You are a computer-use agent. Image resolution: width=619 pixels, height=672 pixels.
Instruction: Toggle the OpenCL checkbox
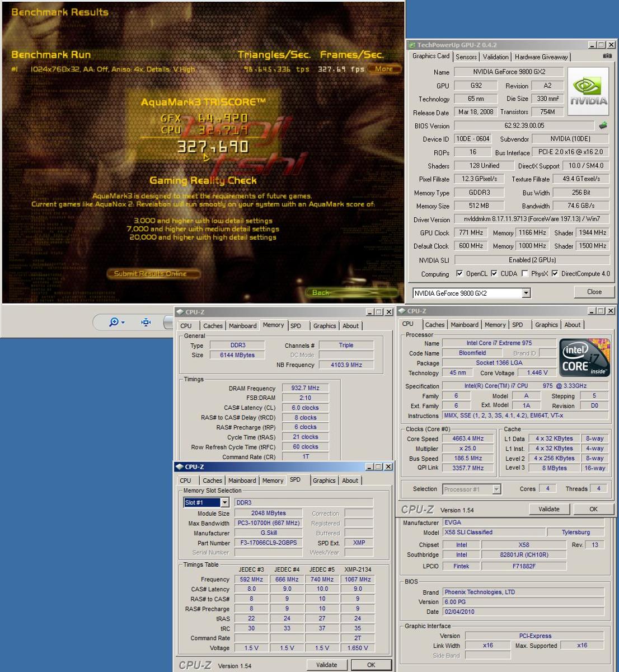[x=459, y=274]
